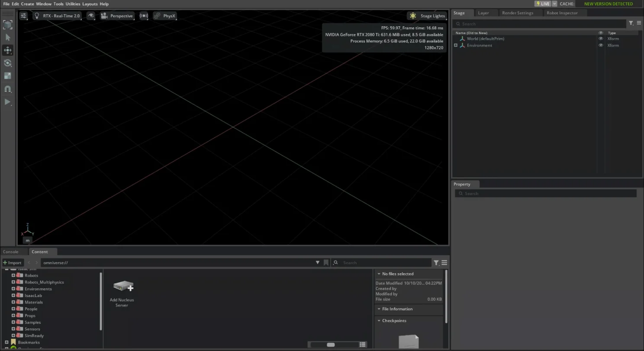
Task: Open the Content browser filter icon
Action: click(436, 263)
